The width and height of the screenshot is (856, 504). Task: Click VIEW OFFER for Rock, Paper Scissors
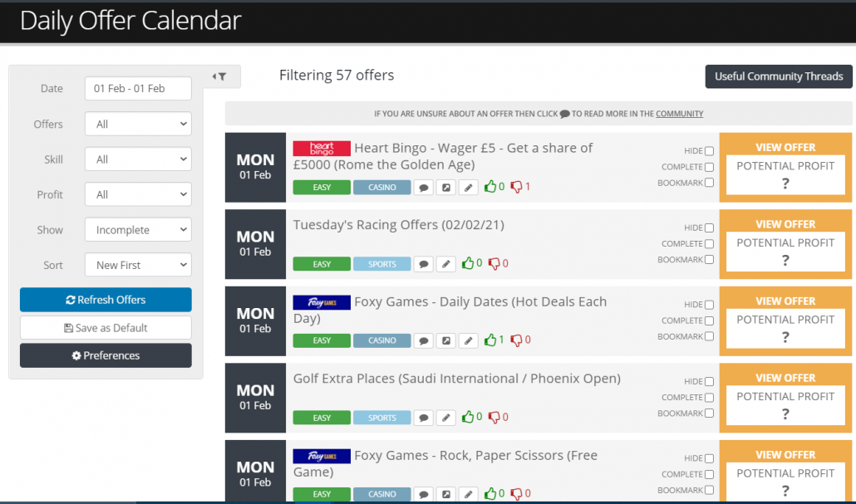coord(785,455)
